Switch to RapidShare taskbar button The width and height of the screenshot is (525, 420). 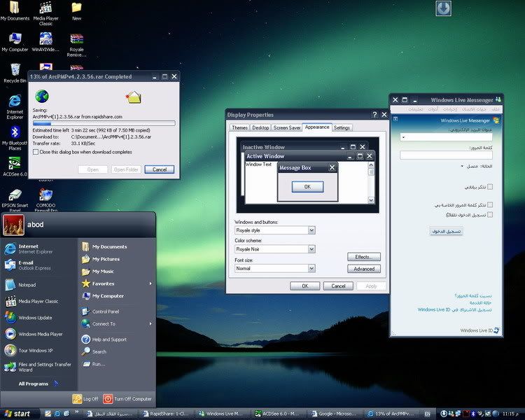[166, 414]
